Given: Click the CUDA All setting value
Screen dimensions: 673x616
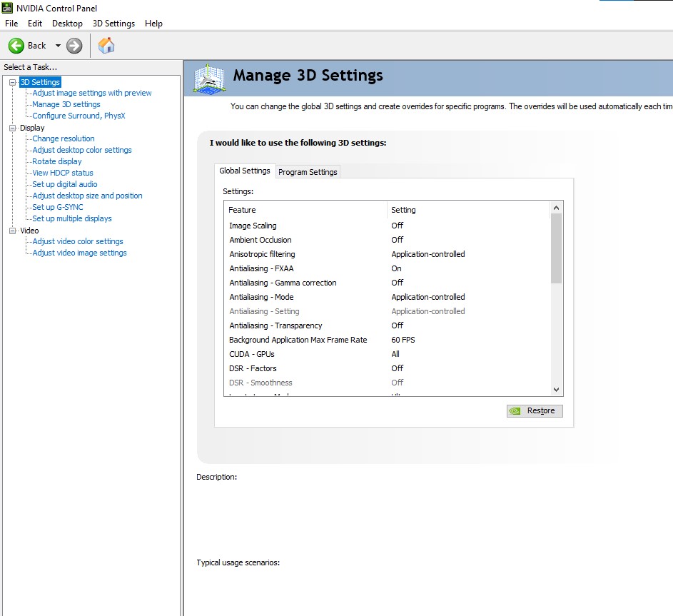Looking at the screenshot, I should (x=395, y=354).
